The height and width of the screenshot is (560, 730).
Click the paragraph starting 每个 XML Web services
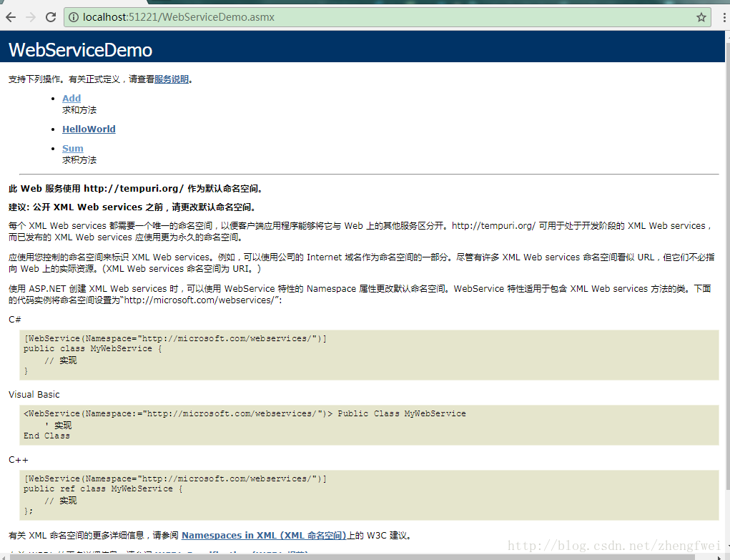point(360,232)
